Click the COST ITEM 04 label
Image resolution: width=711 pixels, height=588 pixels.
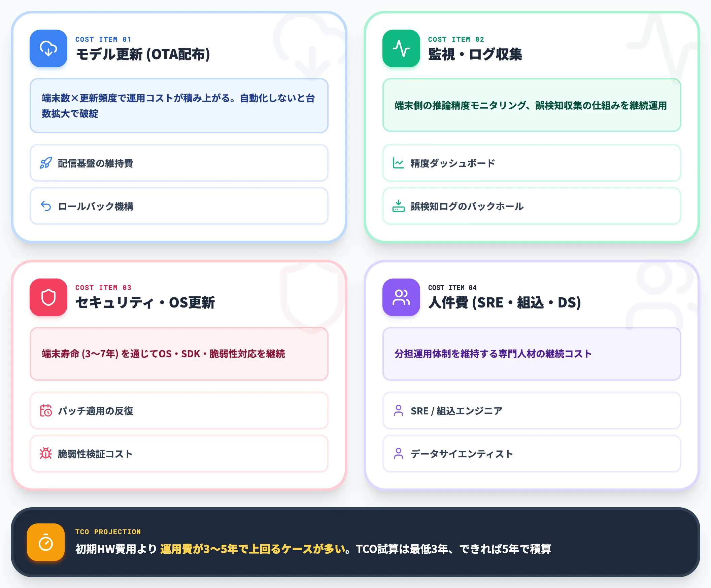click(x=452, y=288)
